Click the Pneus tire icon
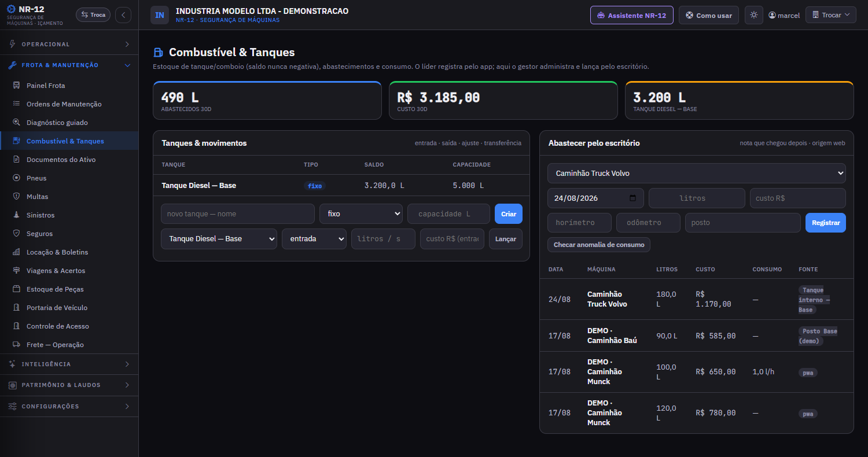 click(x=16, y=178)
